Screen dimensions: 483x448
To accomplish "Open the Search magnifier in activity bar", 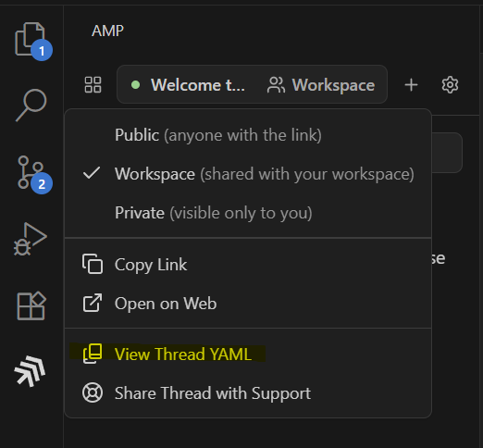I will click(31, 106).
